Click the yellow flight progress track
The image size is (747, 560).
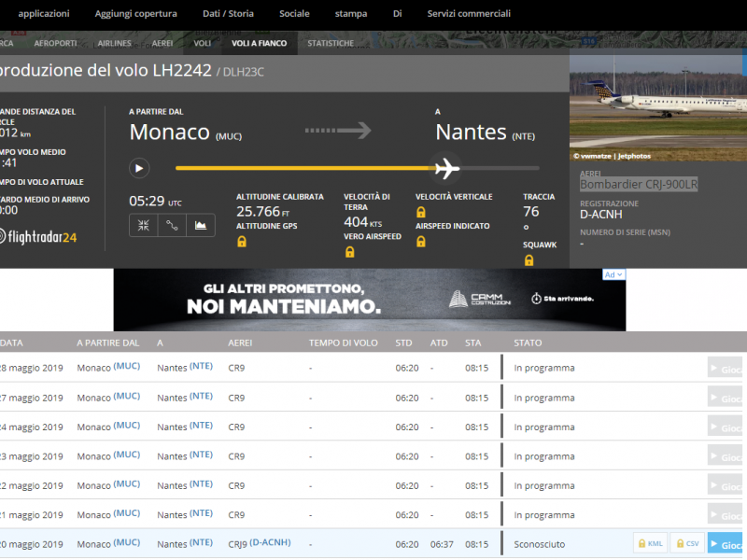click(305, 168)
